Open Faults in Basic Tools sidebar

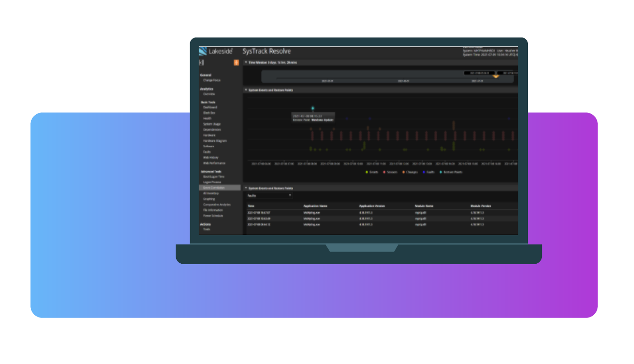point(207,152)
